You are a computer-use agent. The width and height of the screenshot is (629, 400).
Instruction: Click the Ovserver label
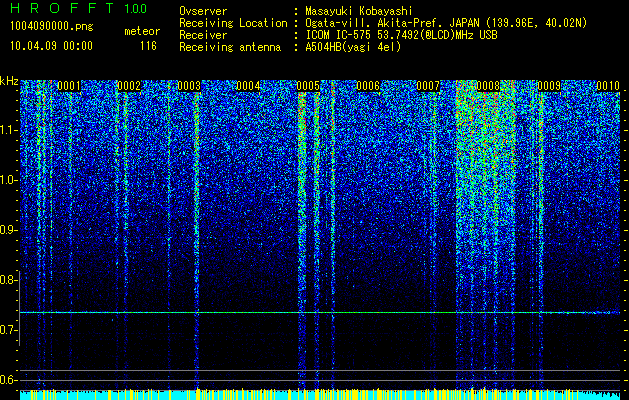[203, 11]
